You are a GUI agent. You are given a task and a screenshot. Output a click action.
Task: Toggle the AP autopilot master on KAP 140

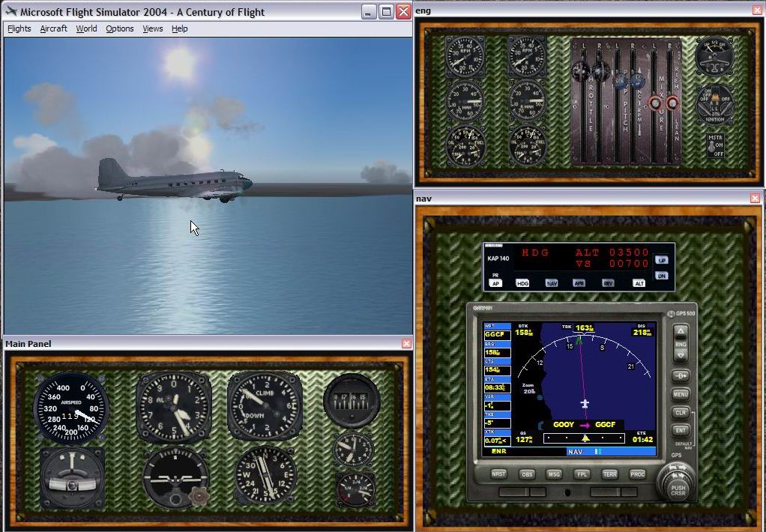tap(495, 283)
